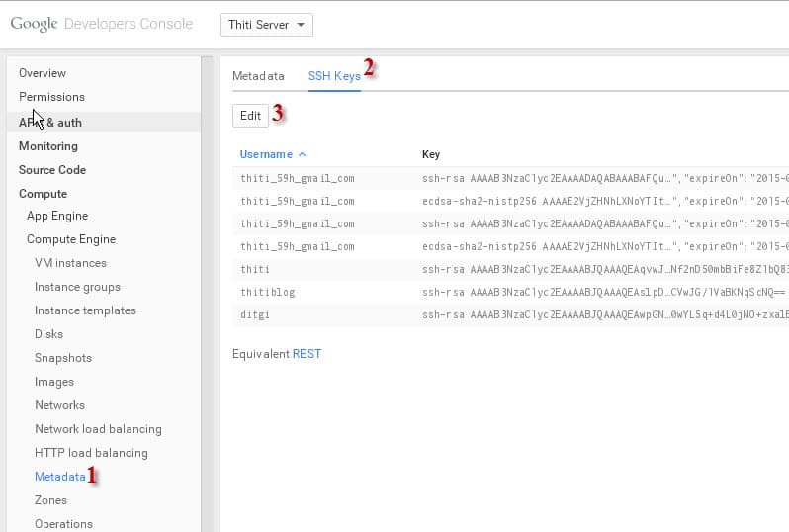Sort by Username column header arrow
The image size is (789, 532).
pos(302,154)
